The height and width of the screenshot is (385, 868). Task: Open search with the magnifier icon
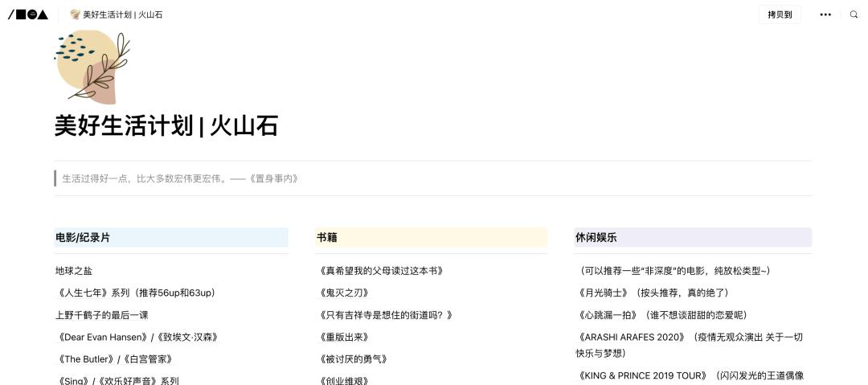pyautogui.click(x=854, y=14)
